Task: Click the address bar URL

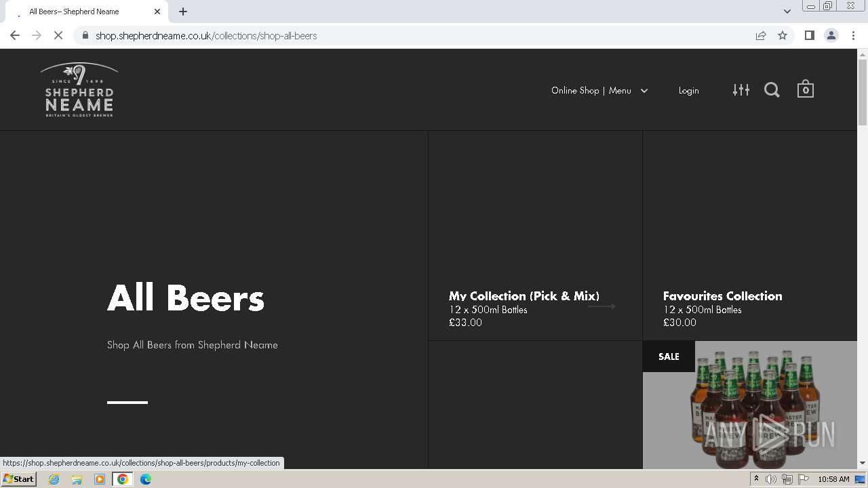Action: (x=206, y=35)
